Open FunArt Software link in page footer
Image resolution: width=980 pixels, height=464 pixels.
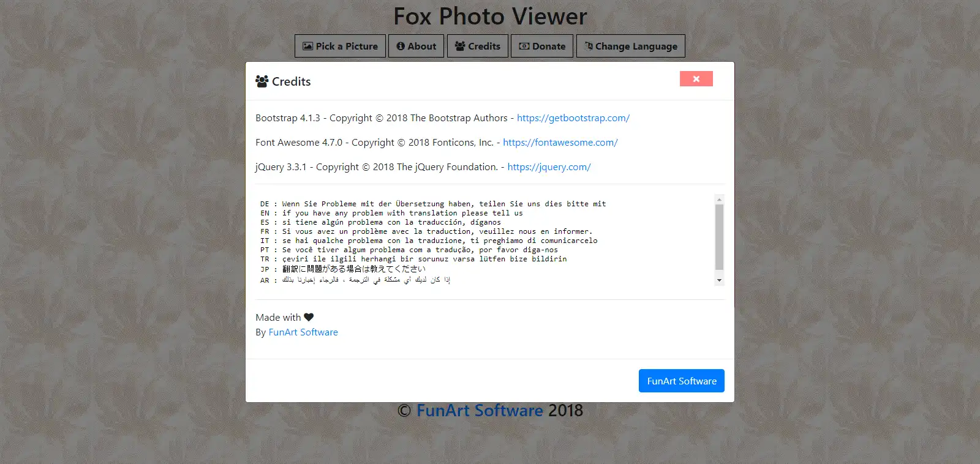(x=480, y=410)
